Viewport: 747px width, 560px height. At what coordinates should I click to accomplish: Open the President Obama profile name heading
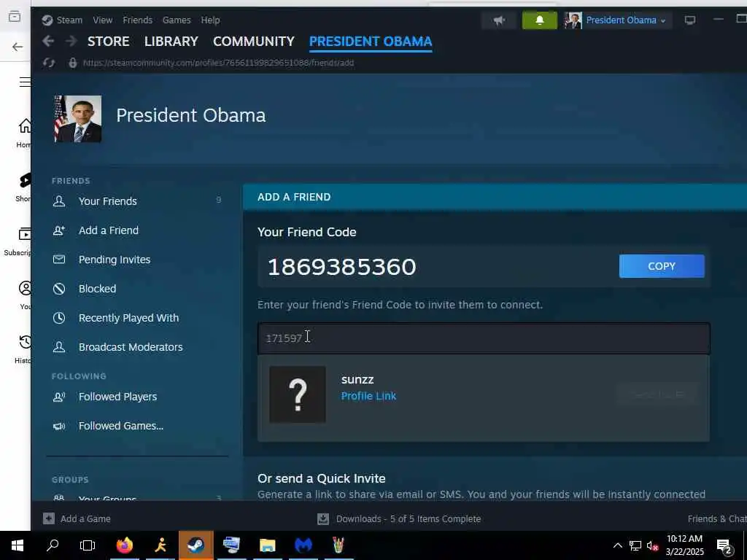pyautogui.click(x=191, y=115)
